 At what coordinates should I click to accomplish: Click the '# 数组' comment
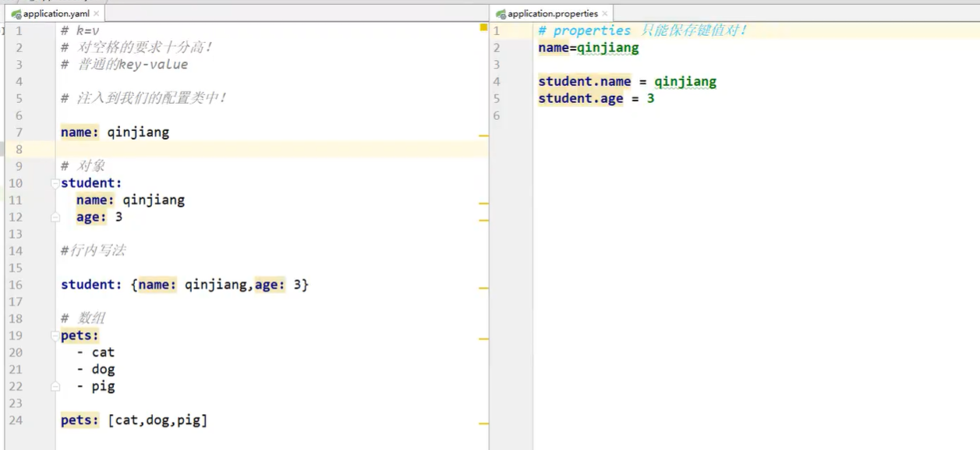click(83, 318)
